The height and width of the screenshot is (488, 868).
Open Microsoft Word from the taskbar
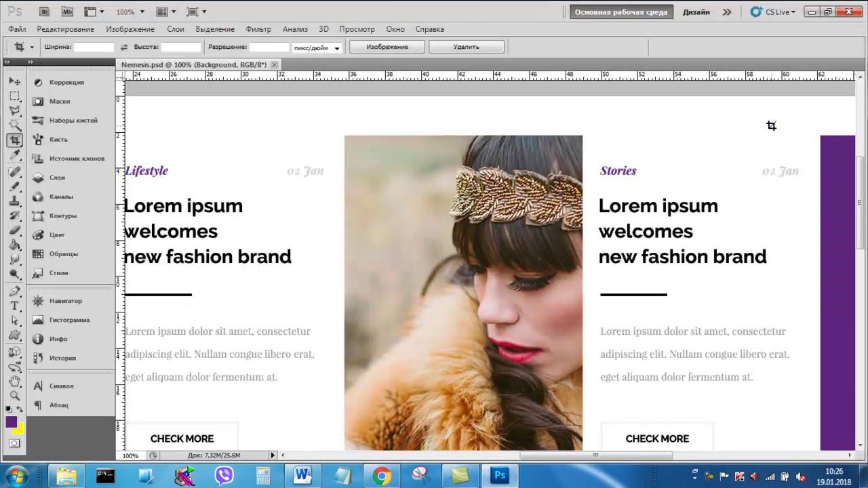click(302, 476)
